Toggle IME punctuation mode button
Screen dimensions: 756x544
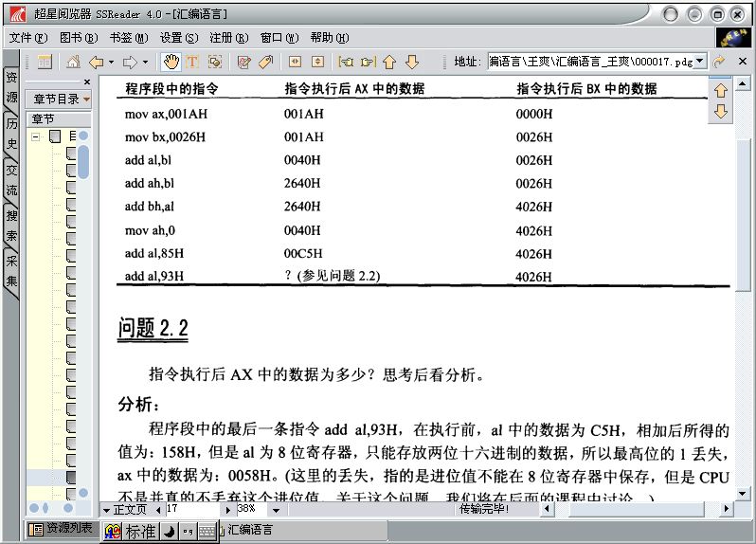(188, 532)
